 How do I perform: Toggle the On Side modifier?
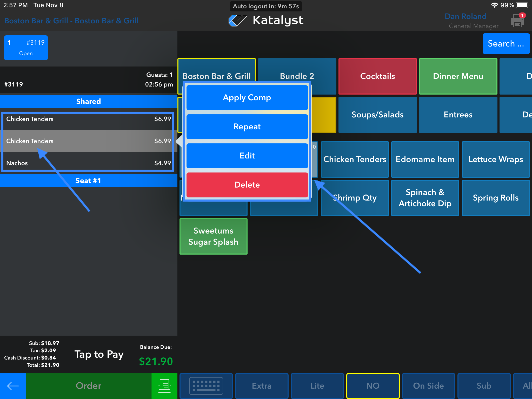tap(428, 386)
